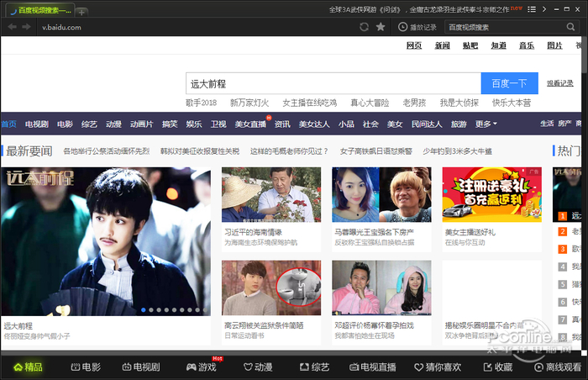
Task: Open 播放记录 playback history
Action: tap(417, 27)
